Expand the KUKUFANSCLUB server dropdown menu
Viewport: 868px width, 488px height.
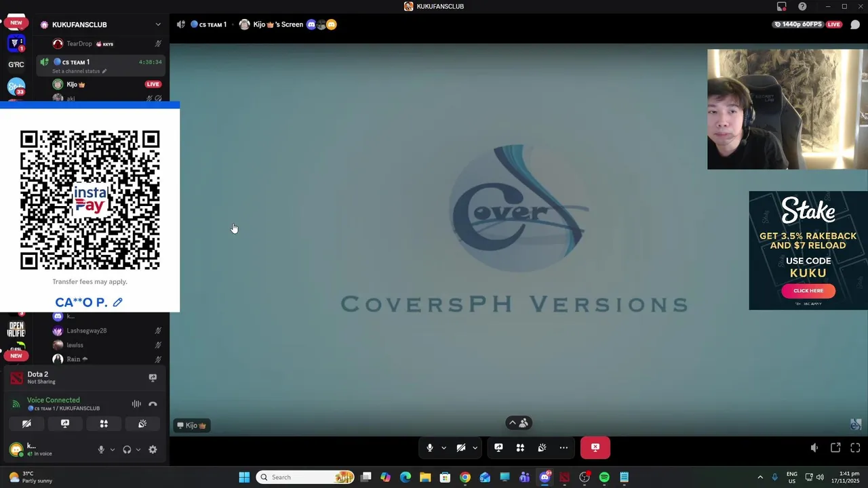click(x=158, y=24)
